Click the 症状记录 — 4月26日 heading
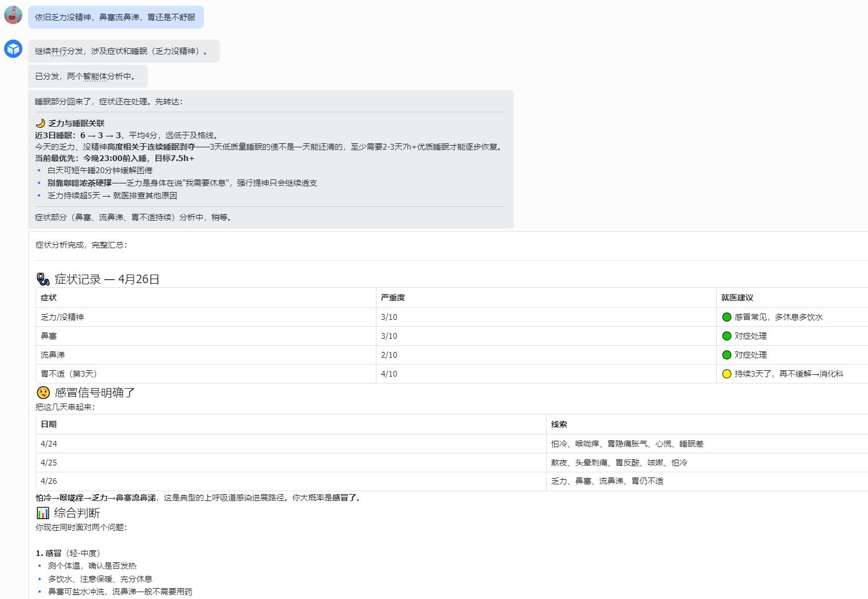Viewport: 868px width, 599px height. pos(107,279)
